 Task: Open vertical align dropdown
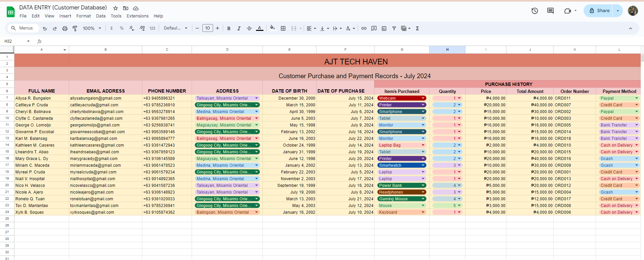[324, 29]
